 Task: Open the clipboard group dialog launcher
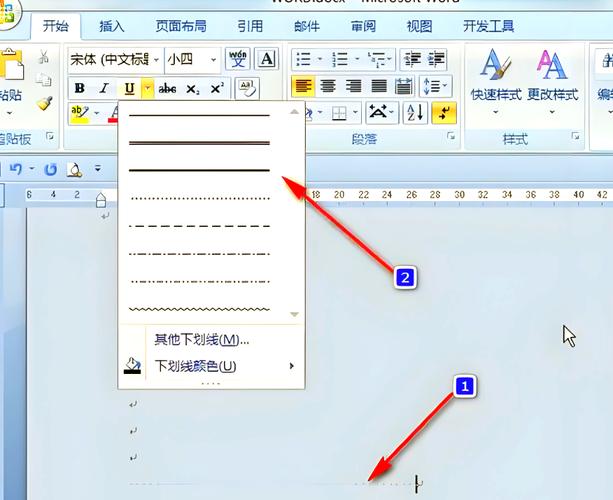point(50,136)
